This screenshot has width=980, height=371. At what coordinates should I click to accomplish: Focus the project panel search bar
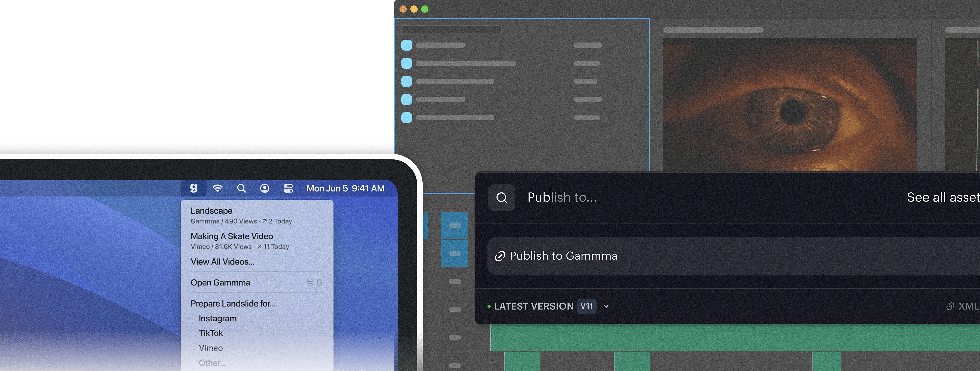[451, 30]
